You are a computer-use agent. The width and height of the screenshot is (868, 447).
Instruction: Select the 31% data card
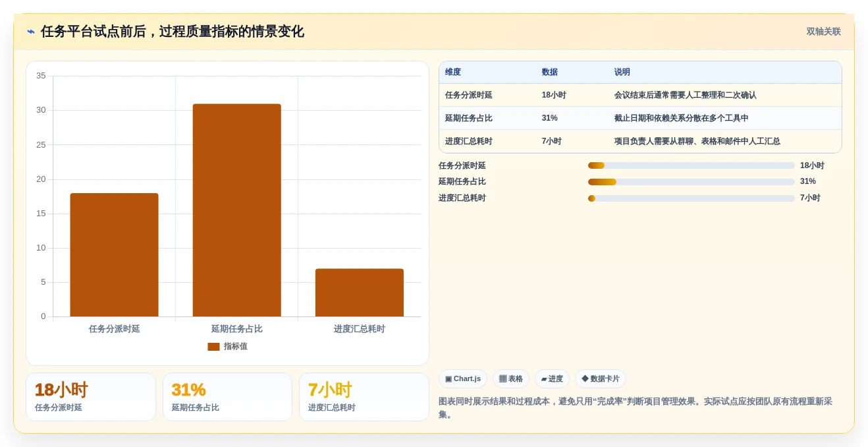pyautogui.click(x=227, y=397)
